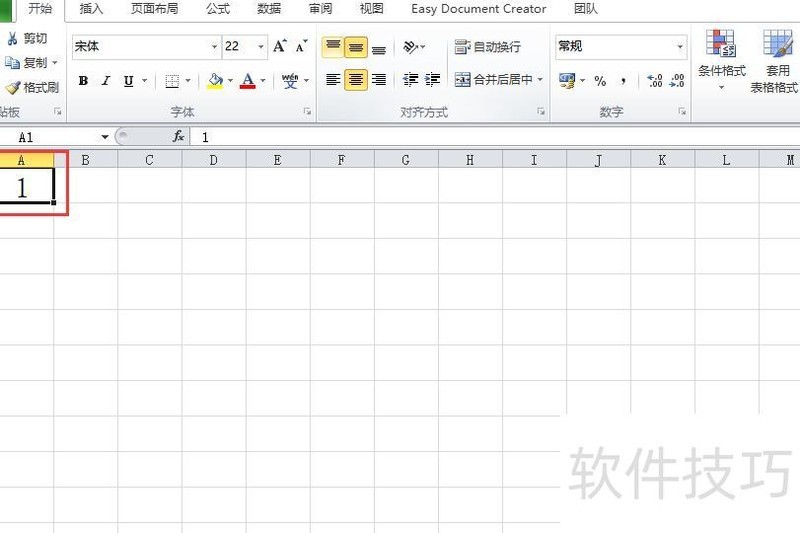800x533 pixels.
Task: Switch to the Formulas (公式) tab
Action: coord(218,9)
